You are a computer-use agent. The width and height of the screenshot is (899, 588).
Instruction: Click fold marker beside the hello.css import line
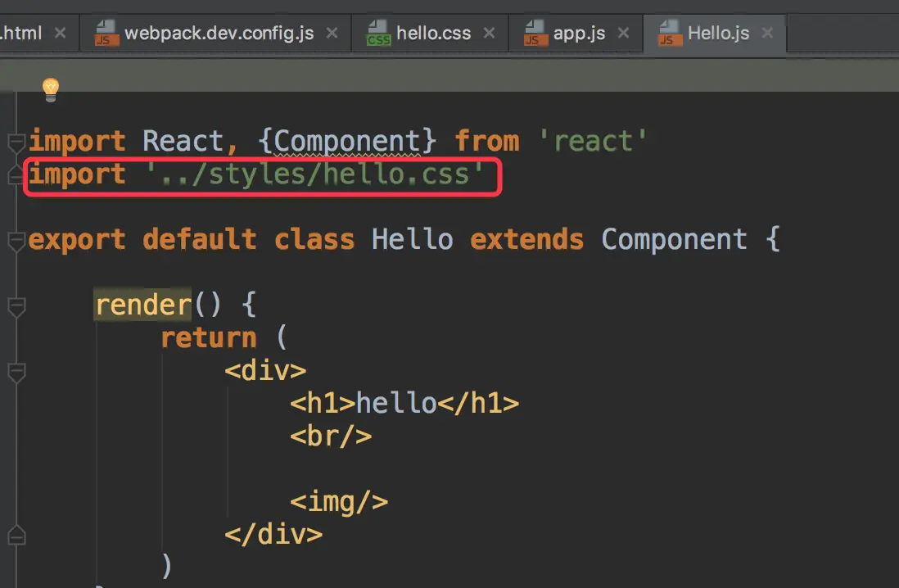click(x=16, y=174)
